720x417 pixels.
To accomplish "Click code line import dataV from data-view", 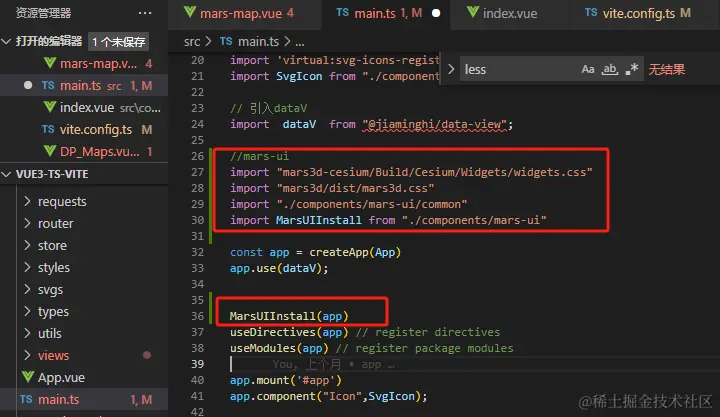I will coord(371,124).
